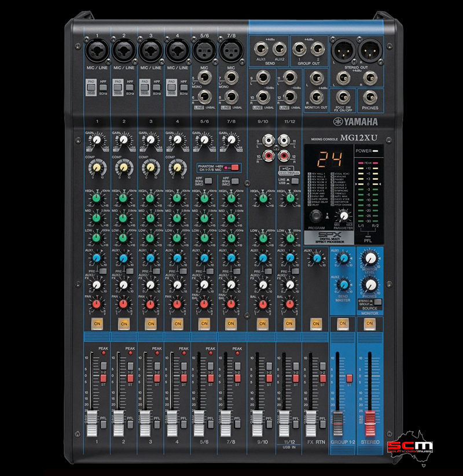463x476 pixels.
Task: Click the GROUP OUT 1 jack
Action: click(299, 49)
